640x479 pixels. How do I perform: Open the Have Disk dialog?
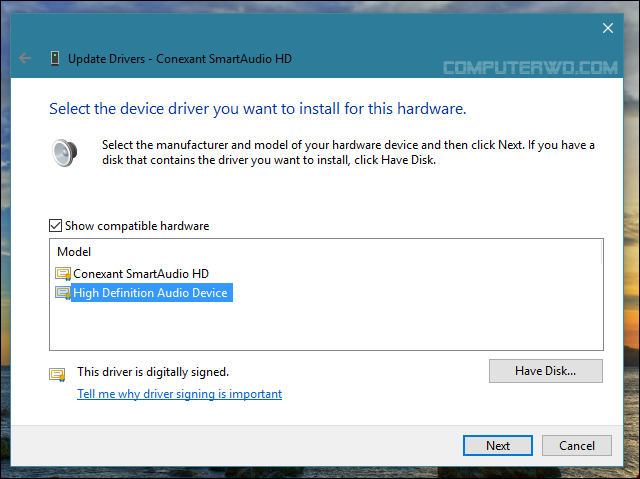point(546,371)
